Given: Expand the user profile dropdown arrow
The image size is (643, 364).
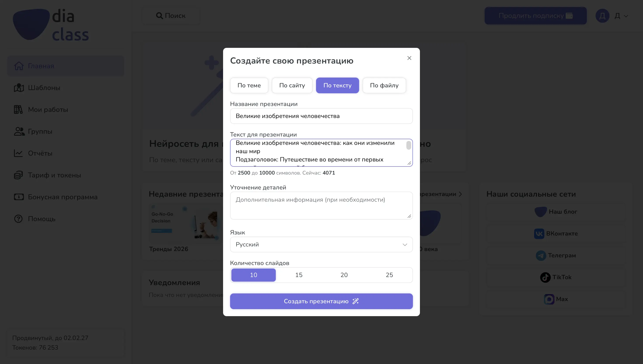Looking at the screenshot, I should pos(626,16).
